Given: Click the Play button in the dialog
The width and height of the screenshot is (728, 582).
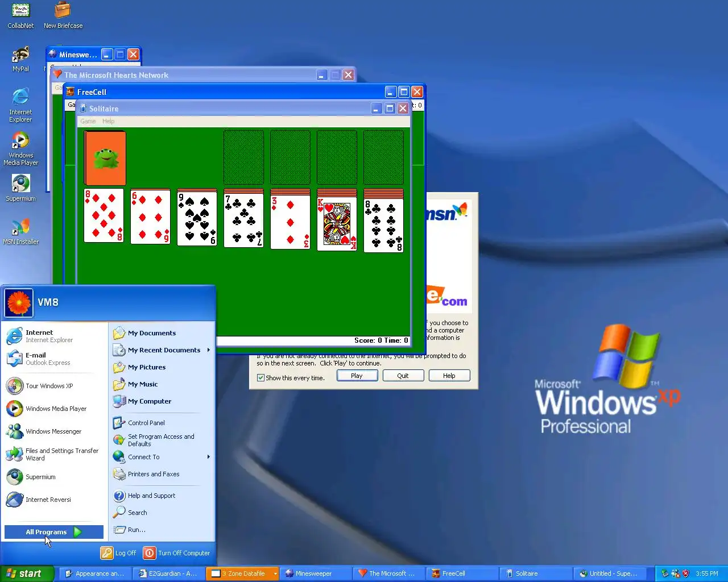Looking at the screenshot, I should pos(357,376).
